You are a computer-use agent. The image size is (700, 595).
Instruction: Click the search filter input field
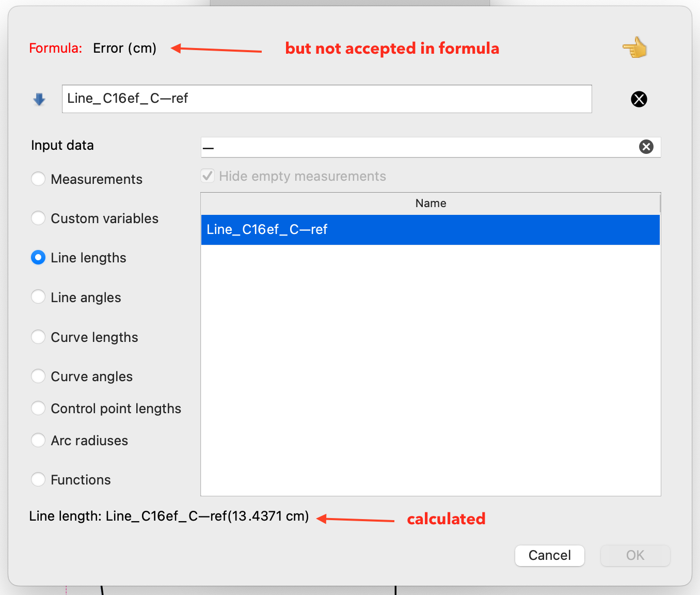[418, 147]
